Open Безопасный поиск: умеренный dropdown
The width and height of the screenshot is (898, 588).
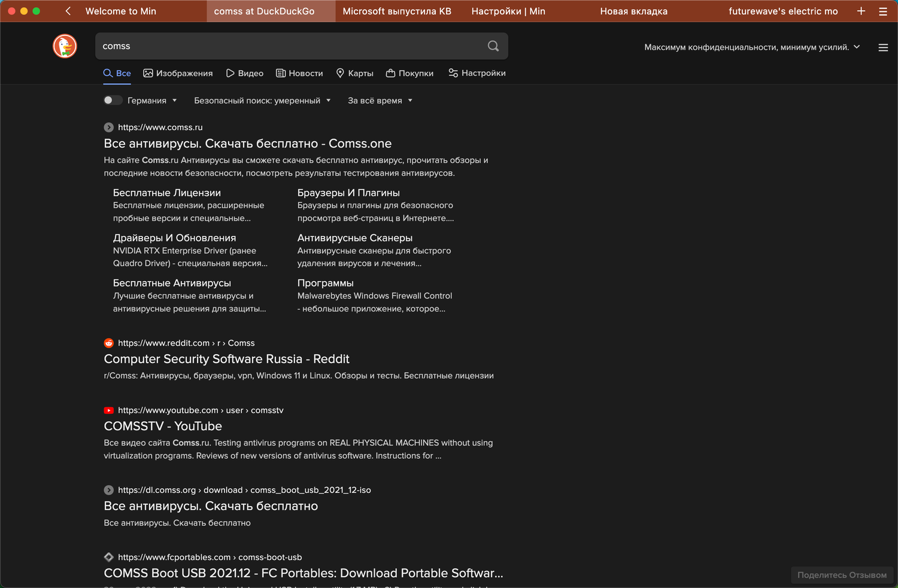coord(262,100)
